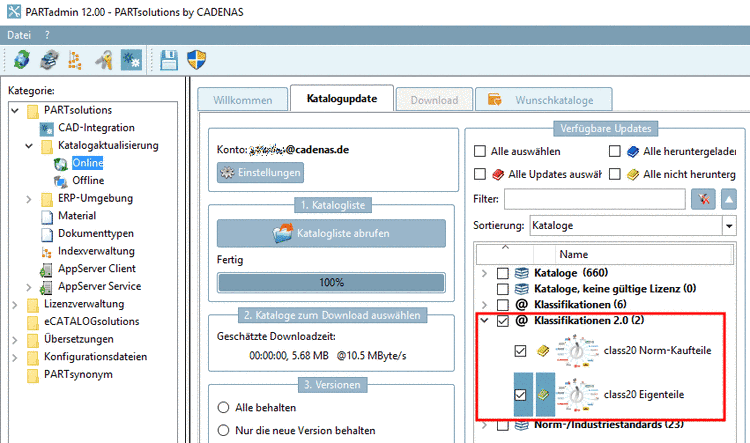This screenshot has height=443, width=750.
Task: Click the Kataloge database stack icon
Action: [521, 273]
